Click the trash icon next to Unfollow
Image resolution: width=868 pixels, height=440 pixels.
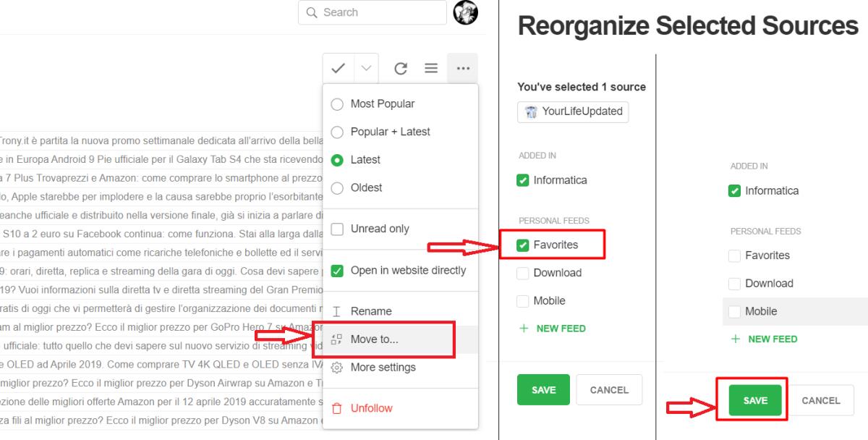(337, 407)
